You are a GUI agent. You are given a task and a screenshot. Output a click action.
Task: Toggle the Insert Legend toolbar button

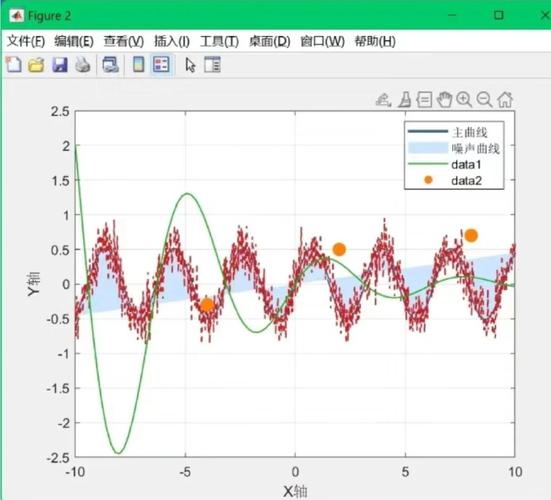tap(161, 65)
